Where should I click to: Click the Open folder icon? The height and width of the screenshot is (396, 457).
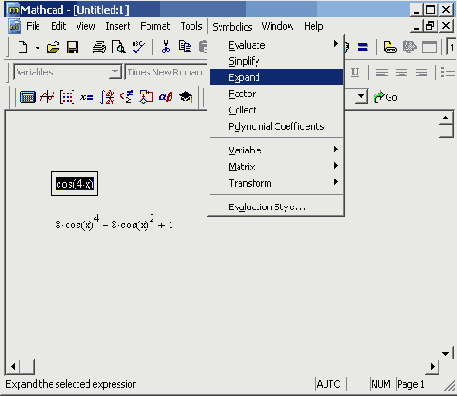click(53, 47)
